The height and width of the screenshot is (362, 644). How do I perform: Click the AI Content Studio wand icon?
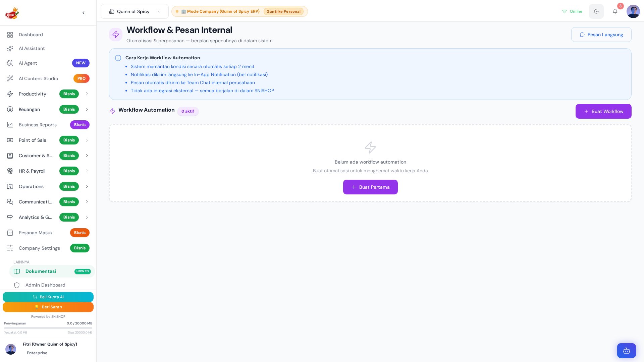(x=10, y=78)
